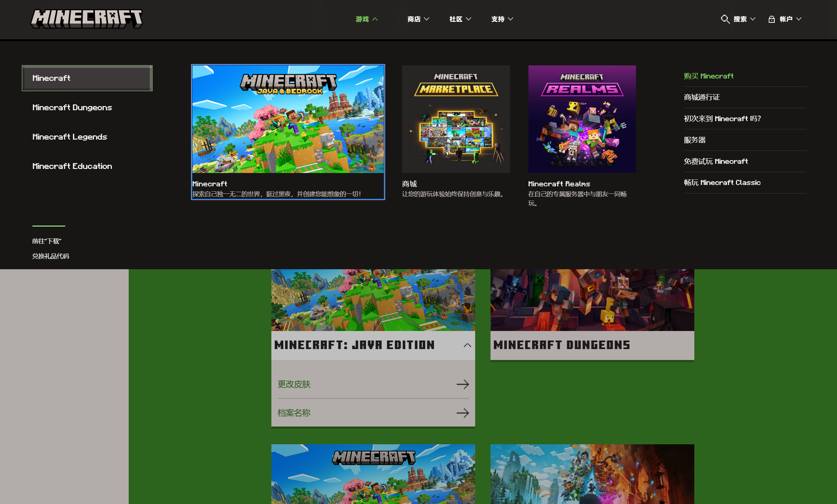Screen dimensions: 837x504
Task: Open Minecraft Java & Bedrock image card
Action: coord(288,119)
